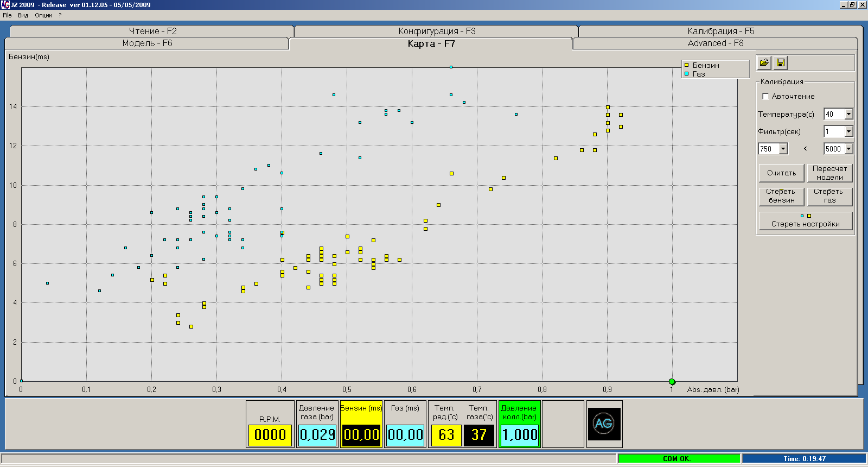Go to the Advanced - F8 tab
The height and width of the screenshot is (467, 868).
tap(715, 43)
